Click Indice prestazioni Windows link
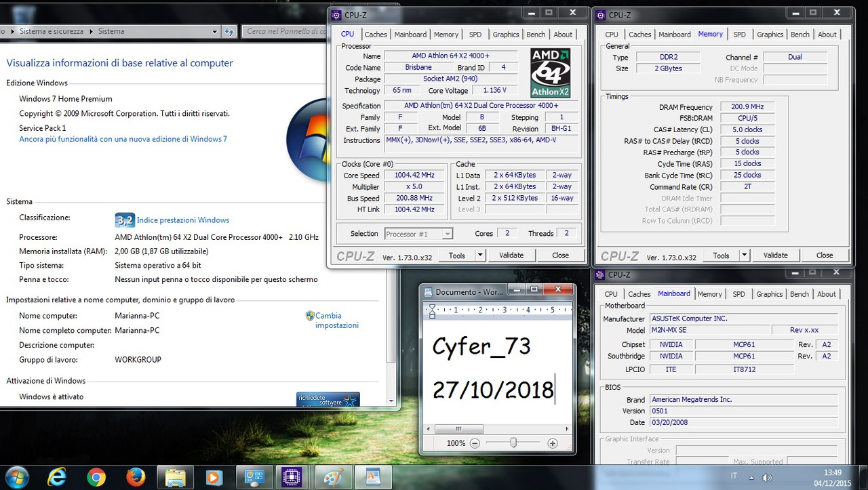This screenshot has height=490, width=868. click(x=183, y=220)
